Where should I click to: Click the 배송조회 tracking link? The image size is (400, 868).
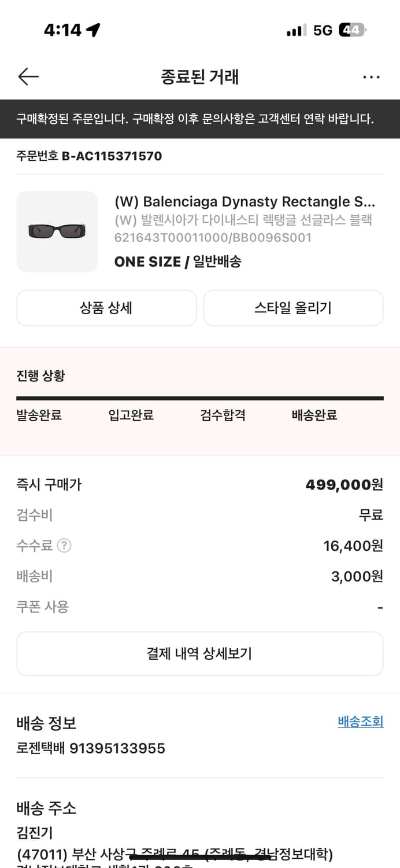(x=360, y=723)
